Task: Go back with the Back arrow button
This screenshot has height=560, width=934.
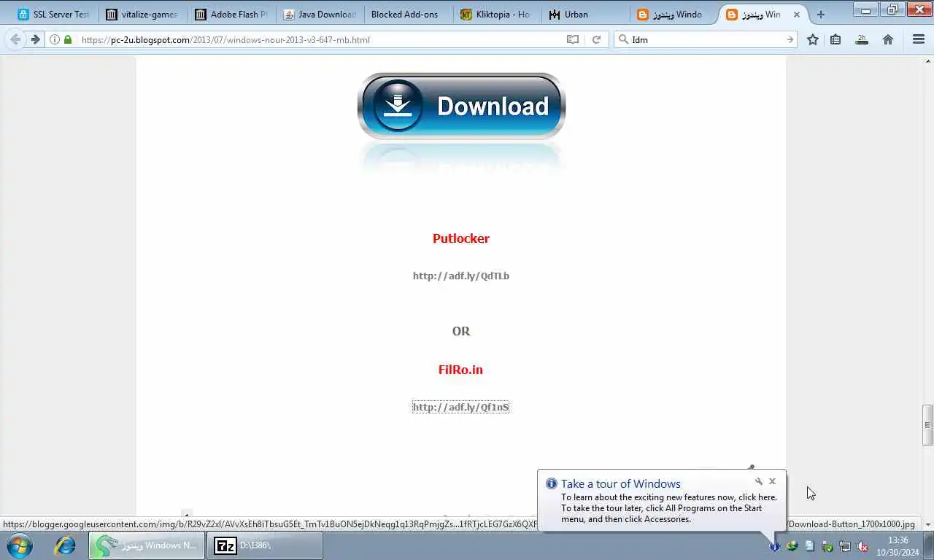Action: [x=15, y=39]
